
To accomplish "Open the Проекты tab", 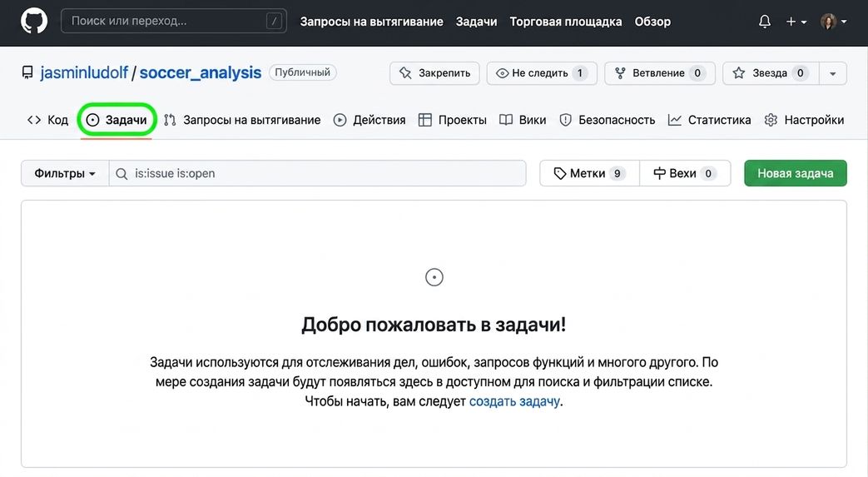I will [x=452, y=120].
